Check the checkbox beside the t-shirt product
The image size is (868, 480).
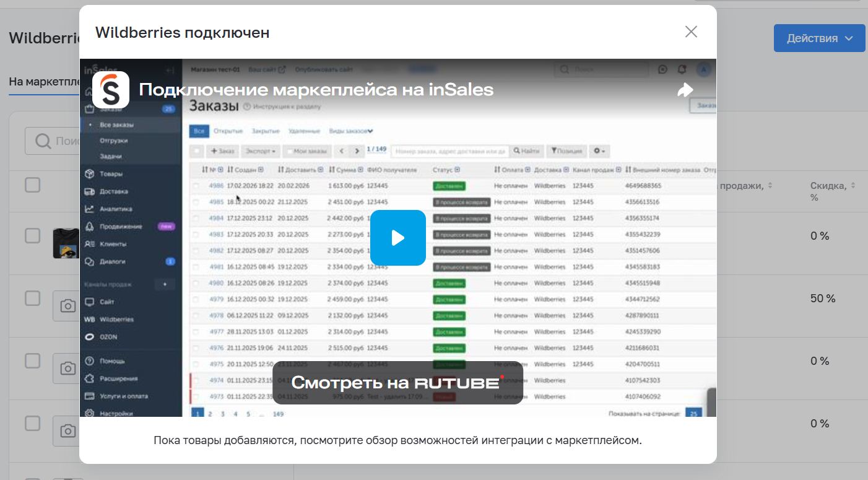(32, 235)
